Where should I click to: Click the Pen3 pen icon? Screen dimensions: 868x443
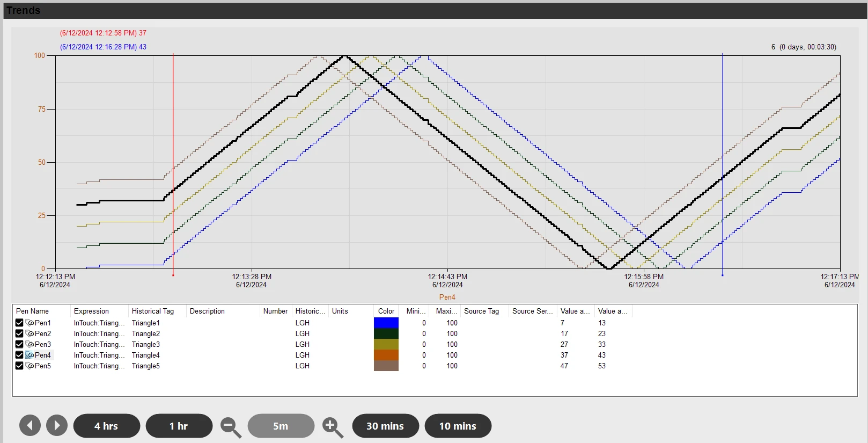pos(30,344)
